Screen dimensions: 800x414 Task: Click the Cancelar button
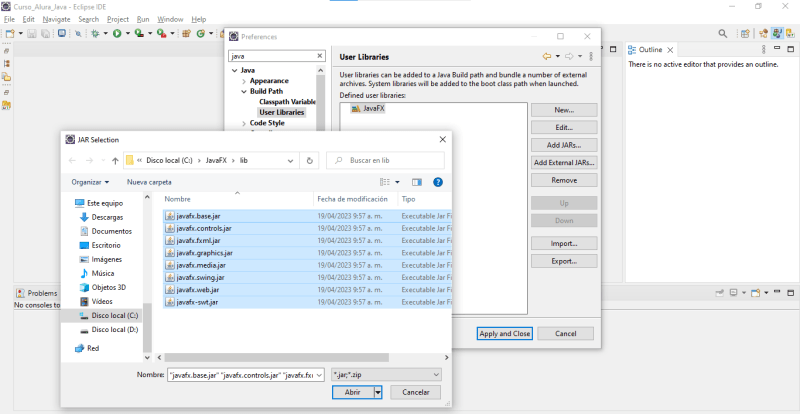[x=415, y=393]
